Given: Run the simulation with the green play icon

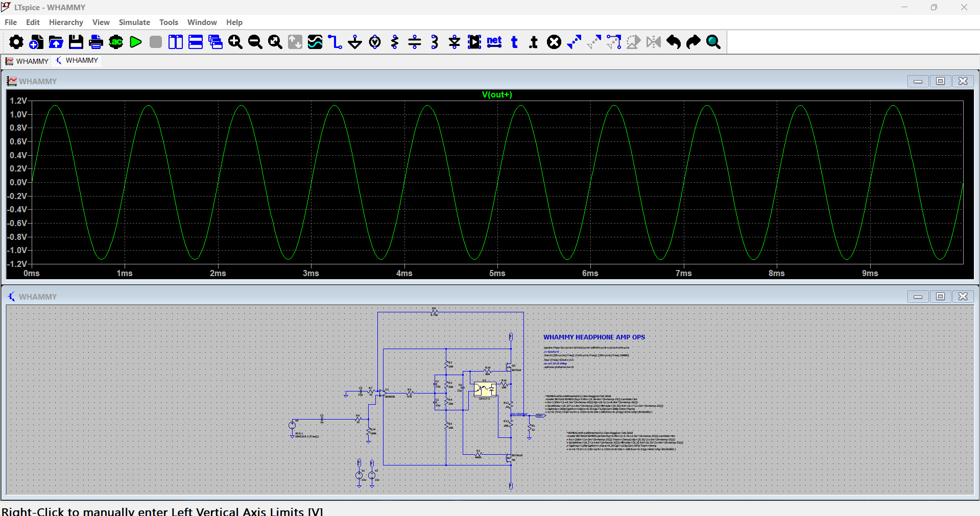Looking at the screenshot, I should [136, 42].
